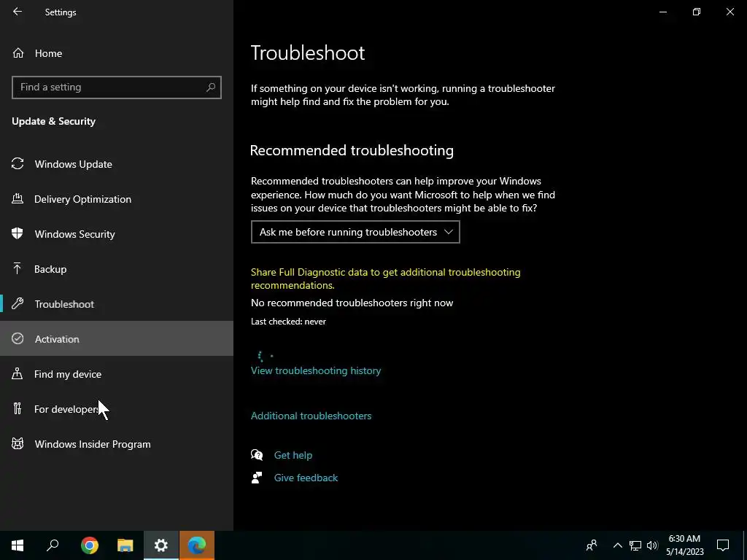Click the Windows Security shield icon
Image resolution: width=747 pixels, height=560 pixels.
(x=18, y=233)
